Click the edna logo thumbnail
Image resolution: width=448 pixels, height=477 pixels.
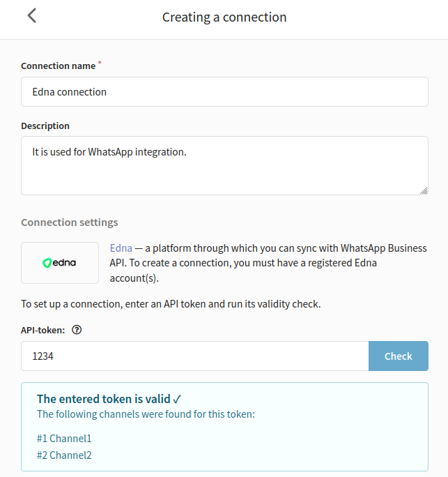tap(60, 263)
